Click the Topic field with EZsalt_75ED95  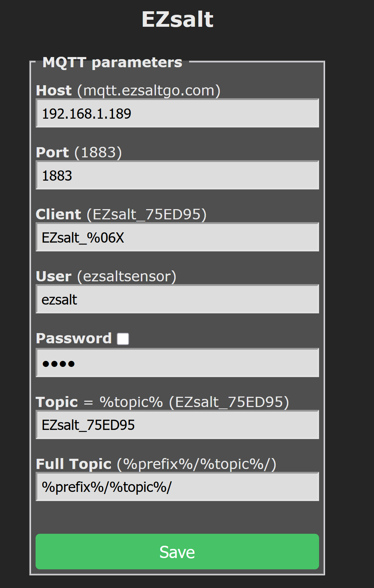click(177, 425)
